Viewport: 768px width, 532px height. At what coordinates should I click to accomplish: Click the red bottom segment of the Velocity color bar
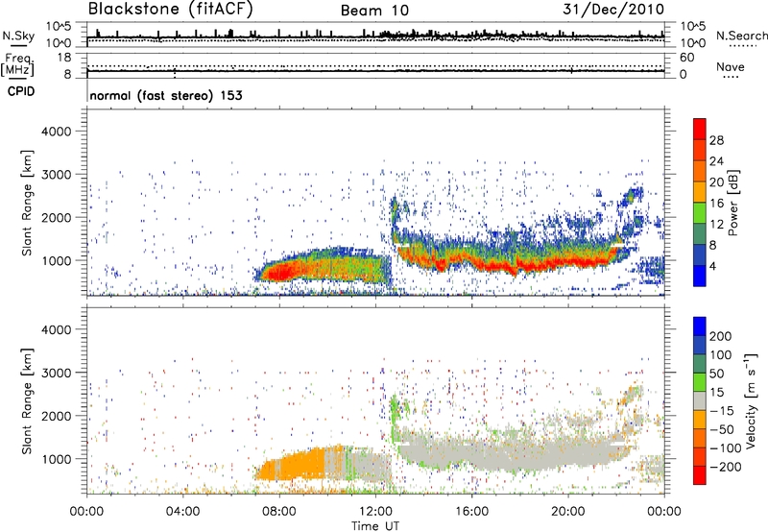700,475
